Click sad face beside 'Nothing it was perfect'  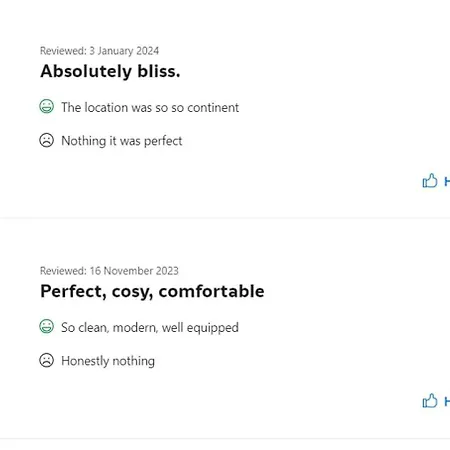(47, 140)
